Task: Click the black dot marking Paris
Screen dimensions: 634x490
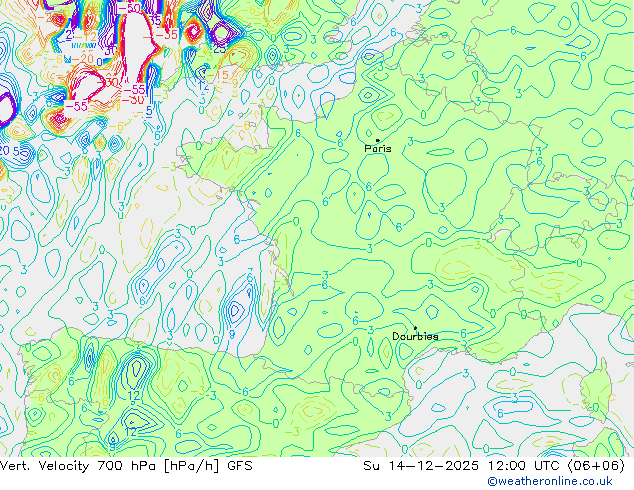Action: coord(378,140)
